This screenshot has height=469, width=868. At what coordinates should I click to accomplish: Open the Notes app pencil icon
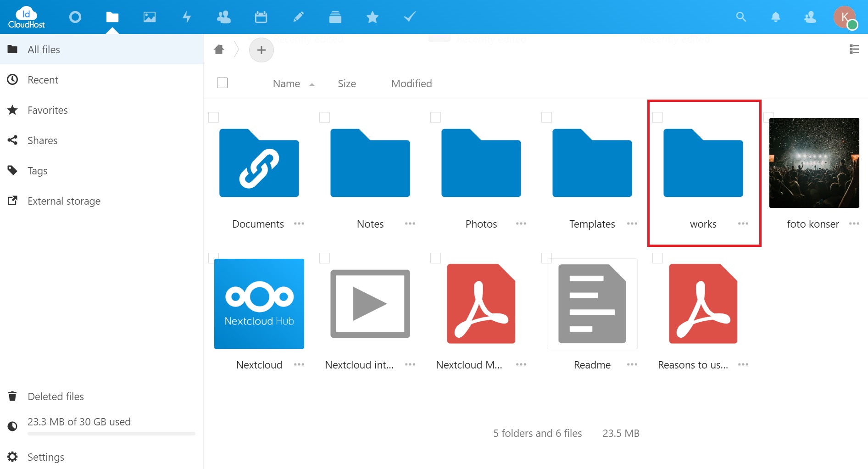[x=298, y=17]
